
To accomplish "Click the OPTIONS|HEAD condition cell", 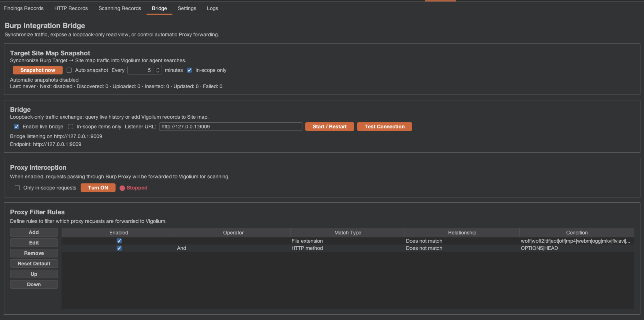I will point(577,248).
